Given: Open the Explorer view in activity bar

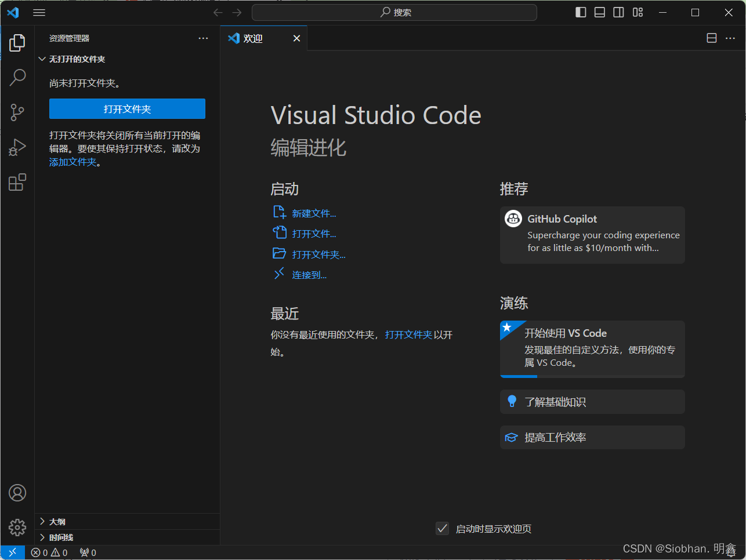Looking at the screenshot, I should pyautogui.click(x=17, y=42).
